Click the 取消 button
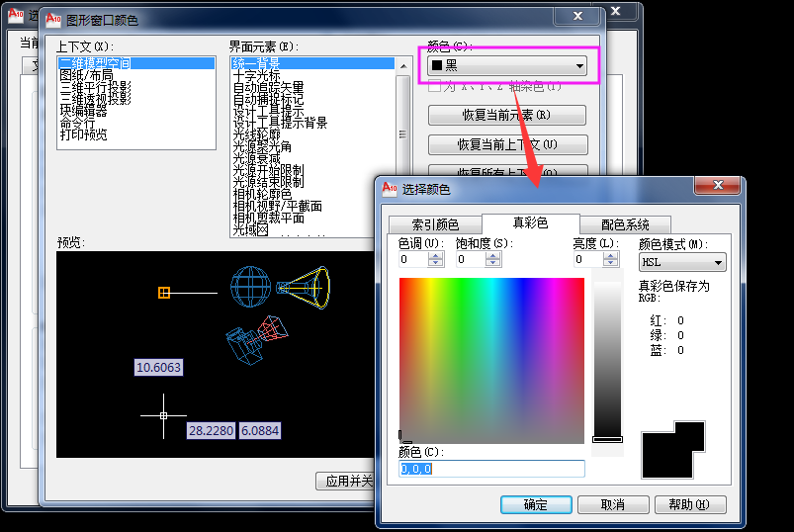This screenshot has height=532, width=794. [613, 504]
